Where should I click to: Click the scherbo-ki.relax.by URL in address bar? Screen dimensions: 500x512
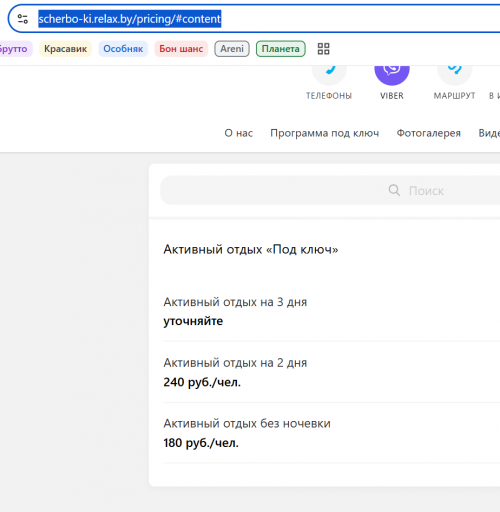click(x=130, y=19)
